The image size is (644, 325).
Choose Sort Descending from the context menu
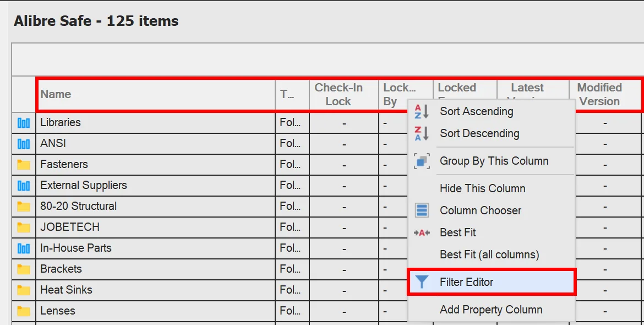click(x=491, y=133)
